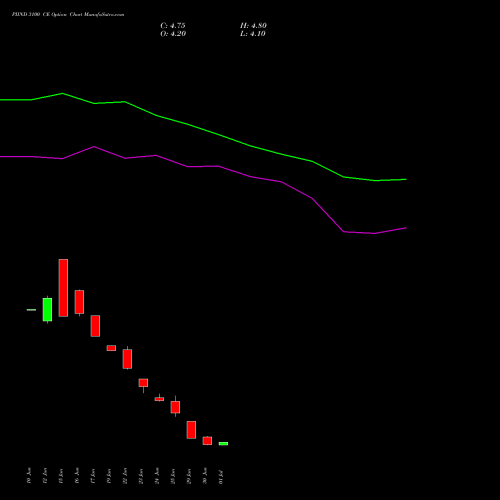Click the 19 Jun date label
The image size is (500, 500).
pos(109,476)
